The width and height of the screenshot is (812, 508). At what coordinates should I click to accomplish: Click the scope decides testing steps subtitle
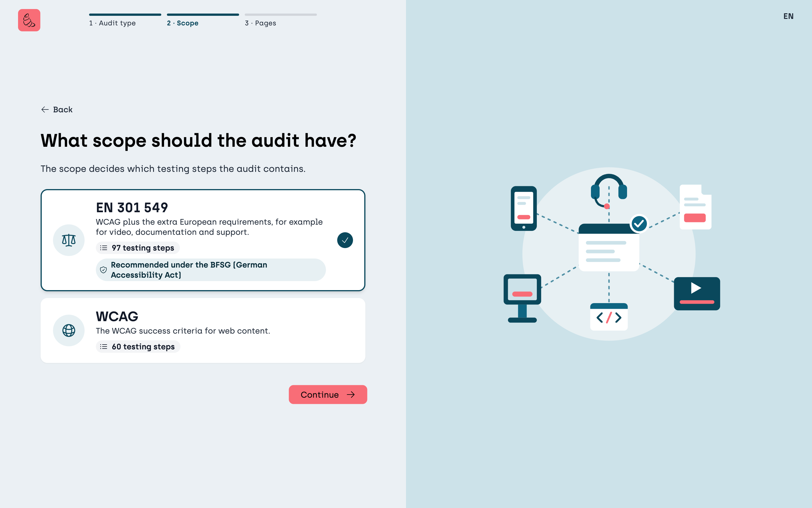coord(173,169)
